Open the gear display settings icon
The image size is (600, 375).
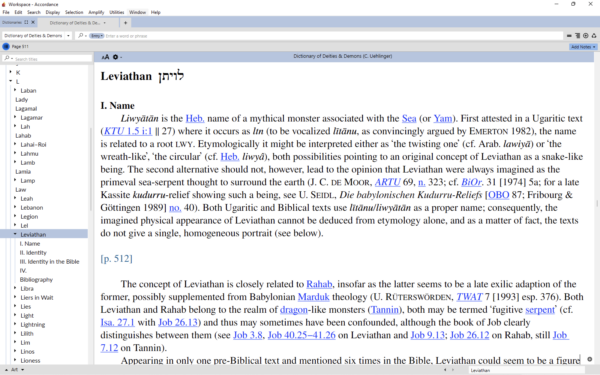coord(115,57)
